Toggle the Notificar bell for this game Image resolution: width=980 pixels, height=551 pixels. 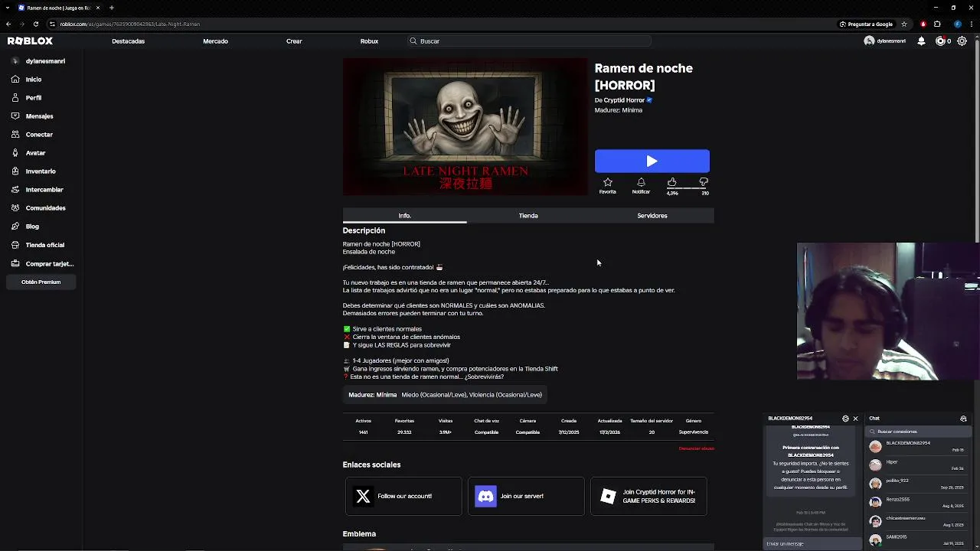(641, 186)
